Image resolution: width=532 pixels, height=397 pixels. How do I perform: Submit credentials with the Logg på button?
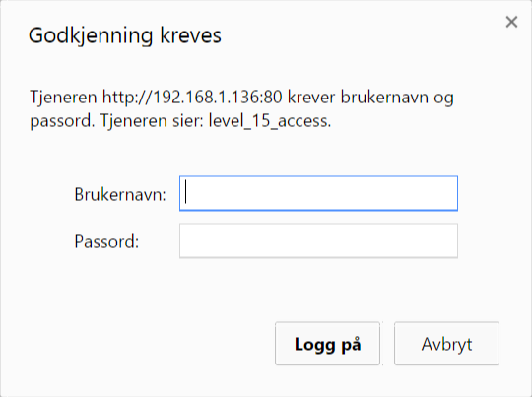point(327,344)
